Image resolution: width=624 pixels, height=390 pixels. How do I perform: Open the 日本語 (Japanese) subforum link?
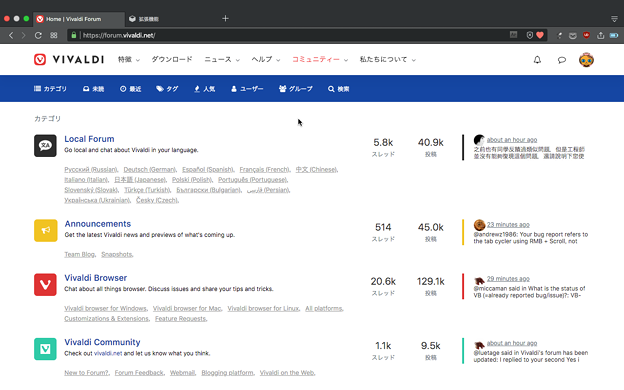(140, 180)
